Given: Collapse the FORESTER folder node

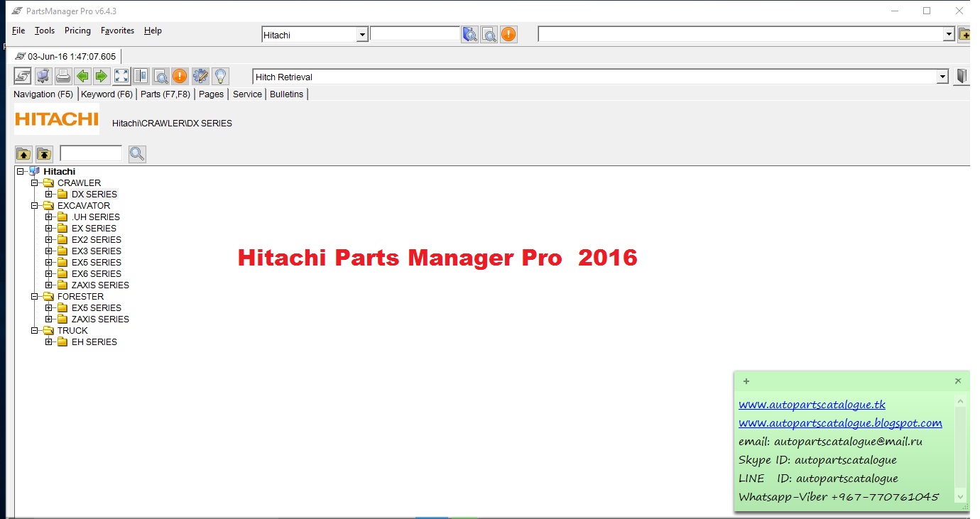Looking at the screenshot, I should 34,296.
